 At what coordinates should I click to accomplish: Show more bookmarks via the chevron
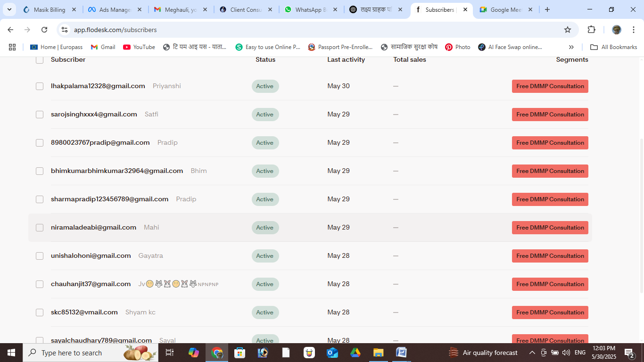[571, 47]
